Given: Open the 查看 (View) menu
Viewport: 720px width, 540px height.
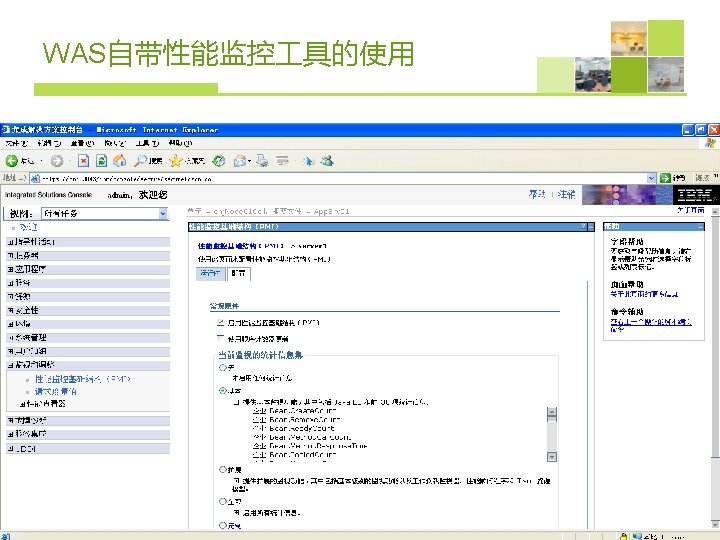Looking at the screenshot, I should click(82, 143).
